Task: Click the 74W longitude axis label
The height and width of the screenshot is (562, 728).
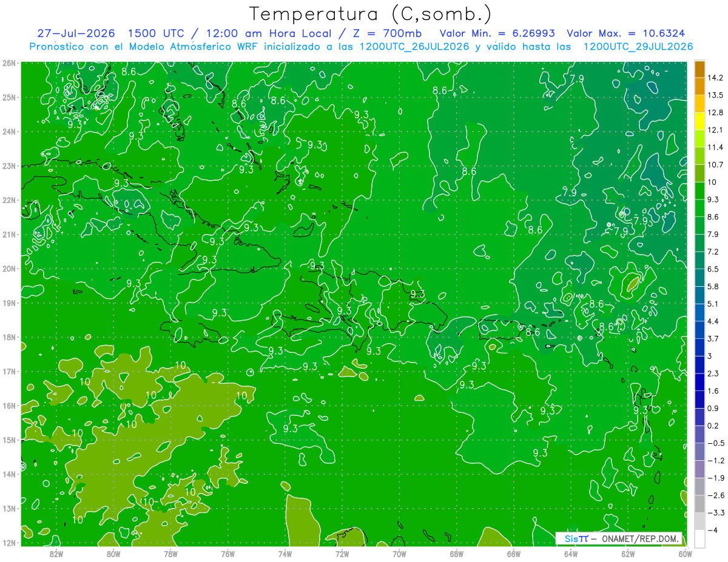Action: coord(285,554)
